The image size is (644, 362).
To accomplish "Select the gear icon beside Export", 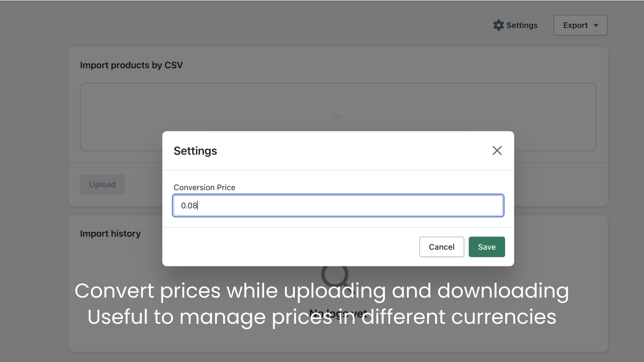I will click(x=498, y=25).
